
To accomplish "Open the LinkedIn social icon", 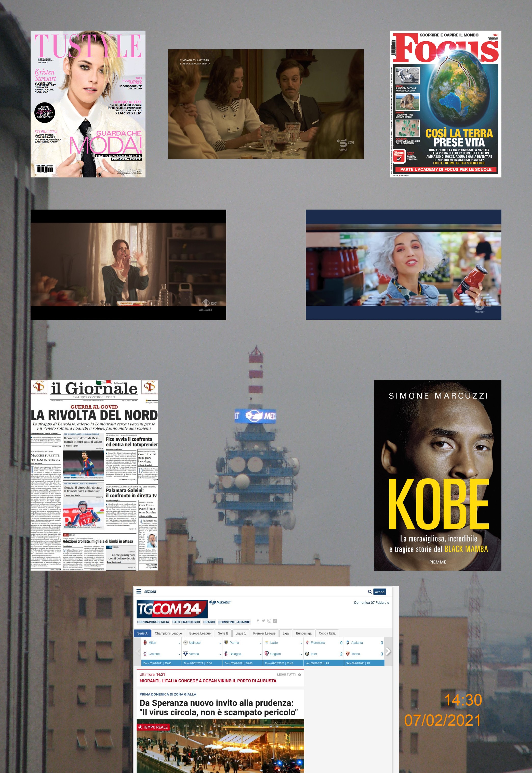I will click(275, 621).
